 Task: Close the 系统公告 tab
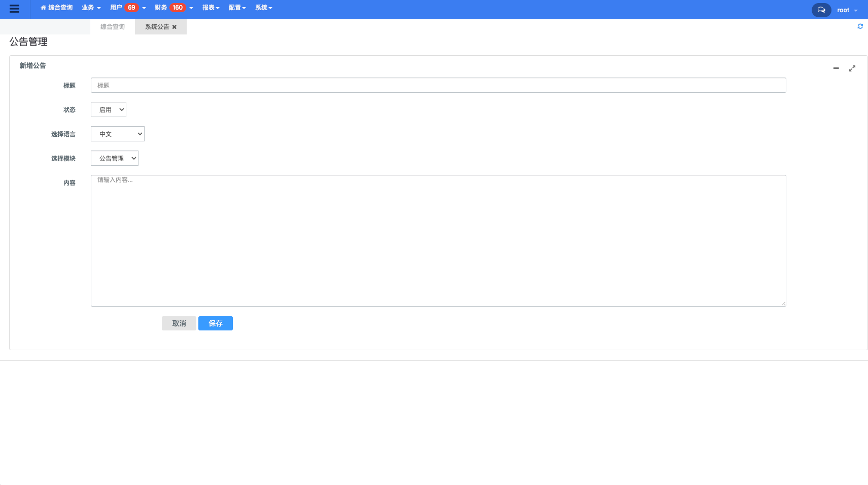point(175,27)
